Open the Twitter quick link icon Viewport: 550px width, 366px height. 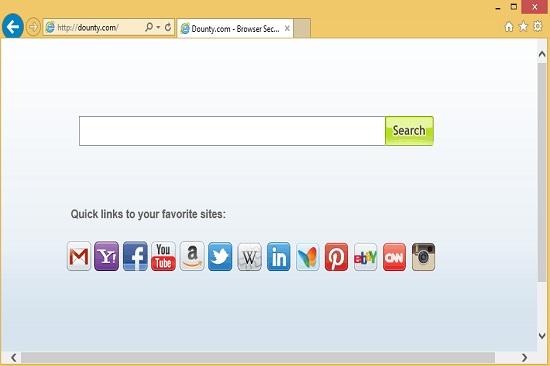pos(220,257)
